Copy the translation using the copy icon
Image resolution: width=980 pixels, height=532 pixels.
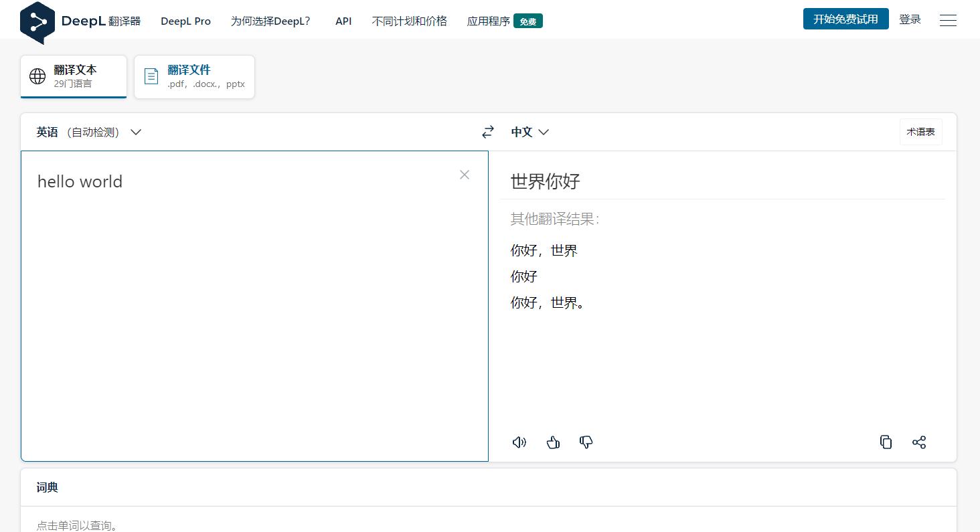886,442
